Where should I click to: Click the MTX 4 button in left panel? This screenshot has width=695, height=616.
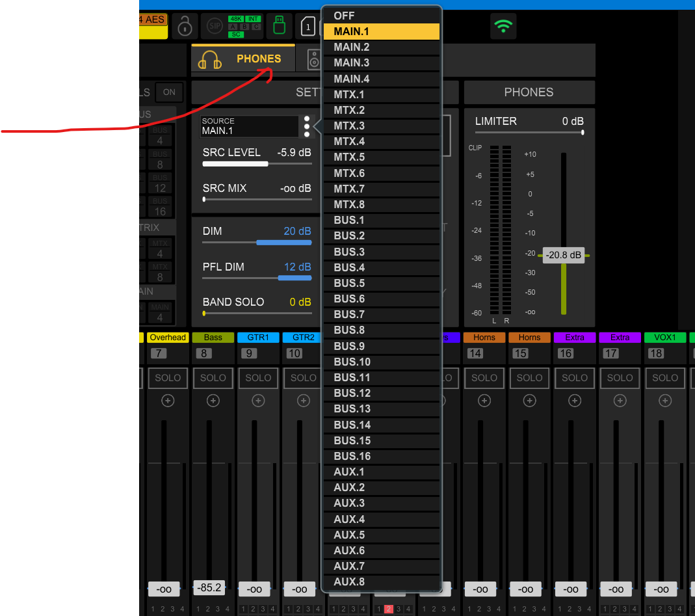160,248
